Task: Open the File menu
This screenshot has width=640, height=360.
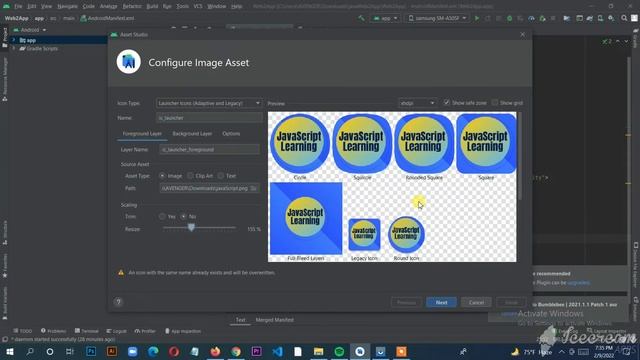Action: click(18, 6)
